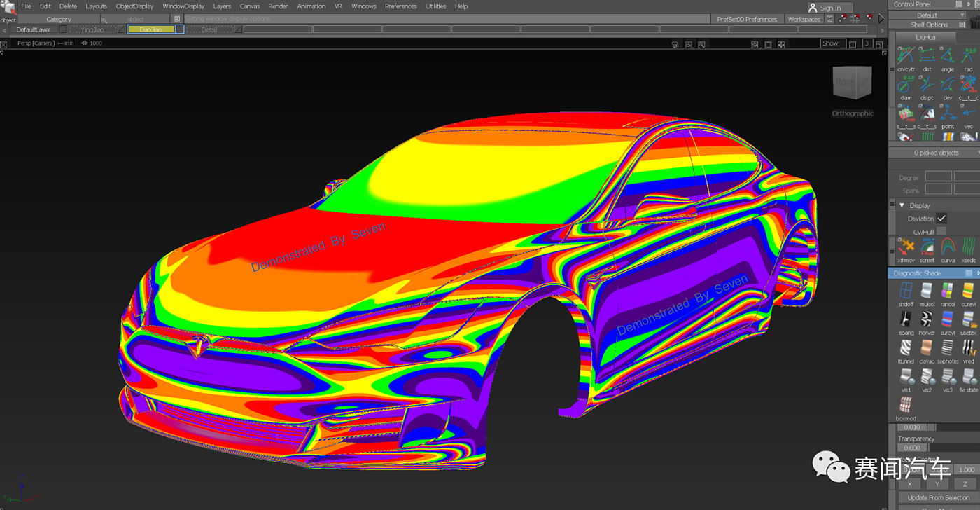Choose the clayao clay shading mode
The image size is (980, 510).
tap(927, 348)
